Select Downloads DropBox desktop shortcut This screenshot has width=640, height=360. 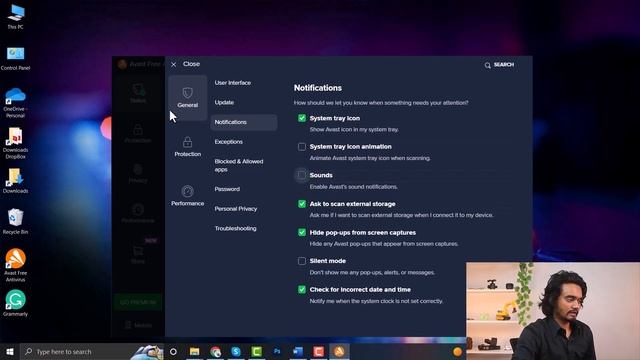[16, 143]
